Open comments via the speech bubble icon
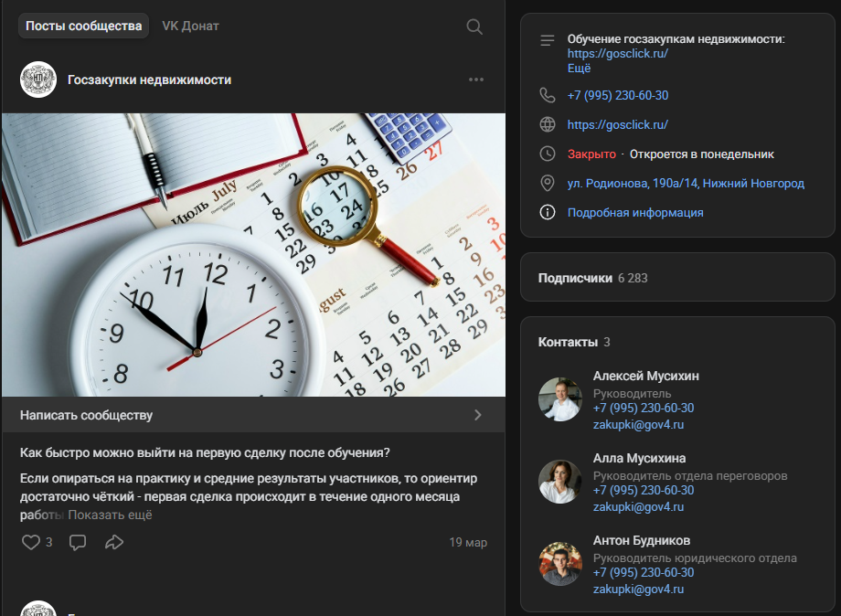The width and height of the screenshot is (841, 616). coord(78,542)
